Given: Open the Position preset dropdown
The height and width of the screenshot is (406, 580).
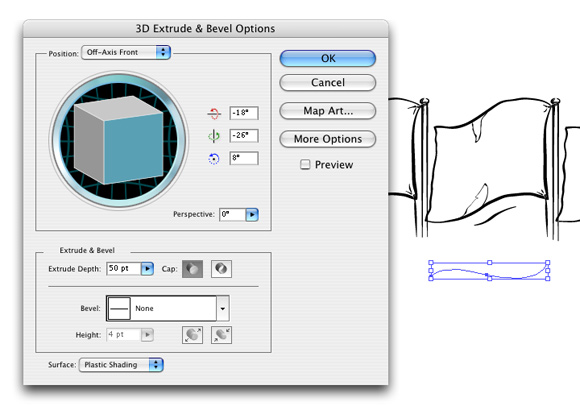Looking at the screenshot, I should coord(126,53).
